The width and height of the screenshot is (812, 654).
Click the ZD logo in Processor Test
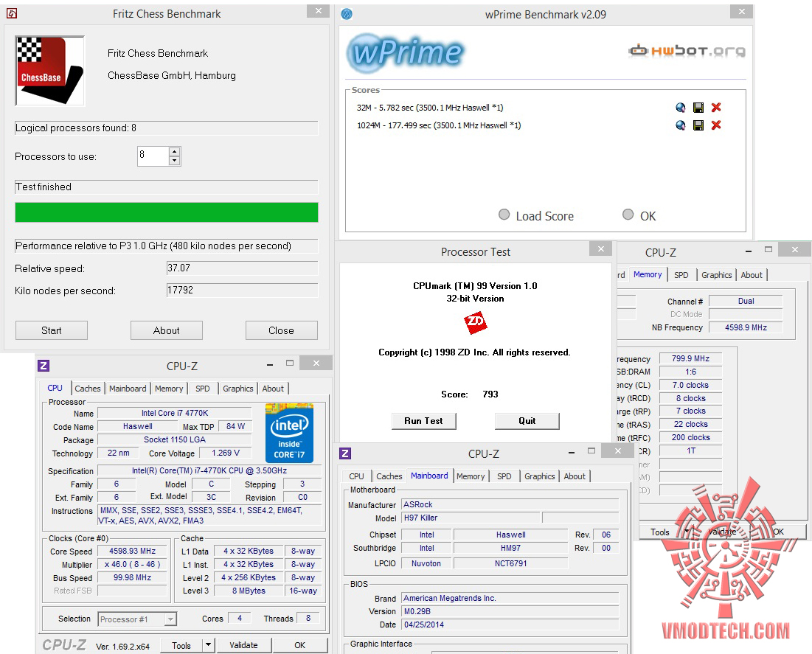click(476, 322)
